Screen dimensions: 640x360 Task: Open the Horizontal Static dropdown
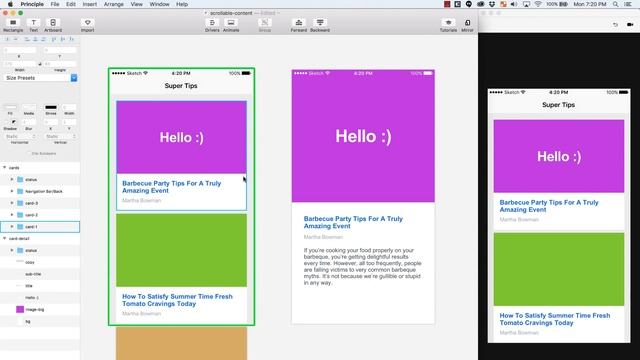point(20,136)
